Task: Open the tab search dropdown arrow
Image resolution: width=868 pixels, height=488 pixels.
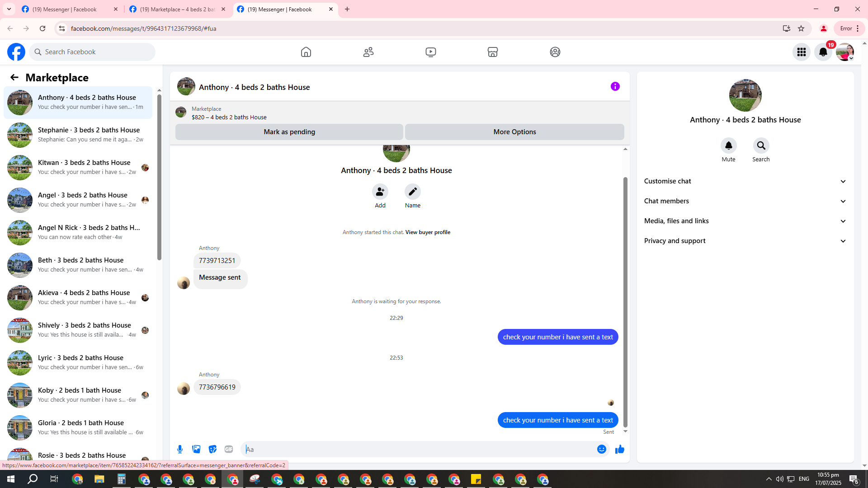Action: [x=9, y=9]
